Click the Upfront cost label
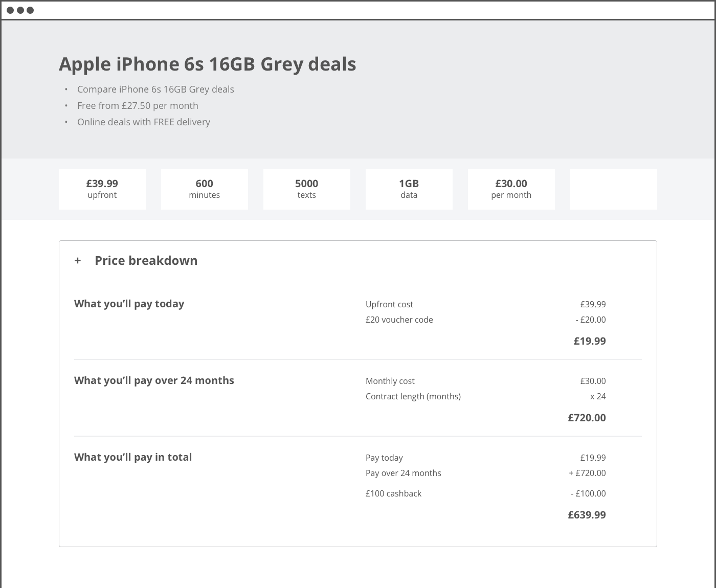This screenshot has width=716, height=588. [x=389, y=304]
